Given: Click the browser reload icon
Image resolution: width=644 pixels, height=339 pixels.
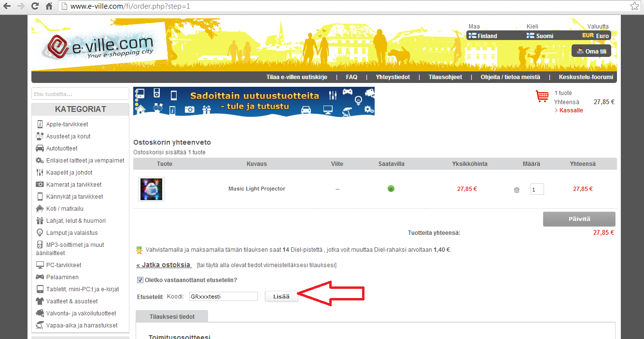Looking at the screenshot, I should pyautogui.click(x=35, y=7).
